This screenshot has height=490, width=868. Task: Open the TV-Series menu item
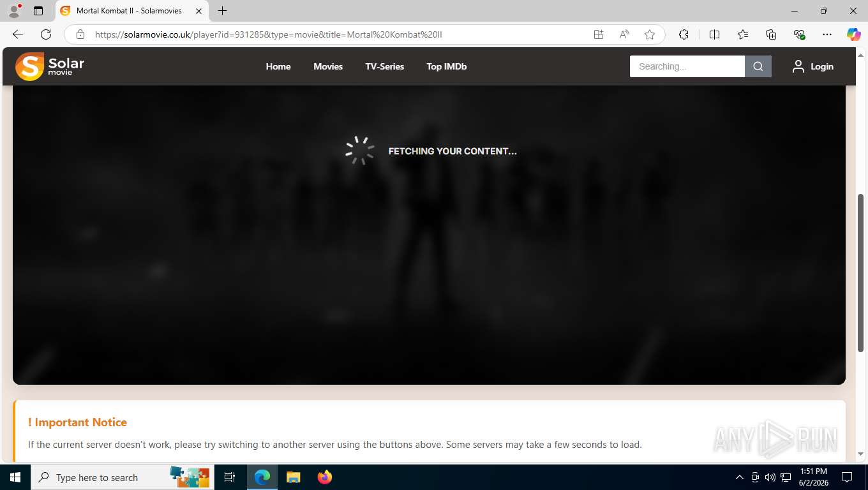click(x=385, y=66)
